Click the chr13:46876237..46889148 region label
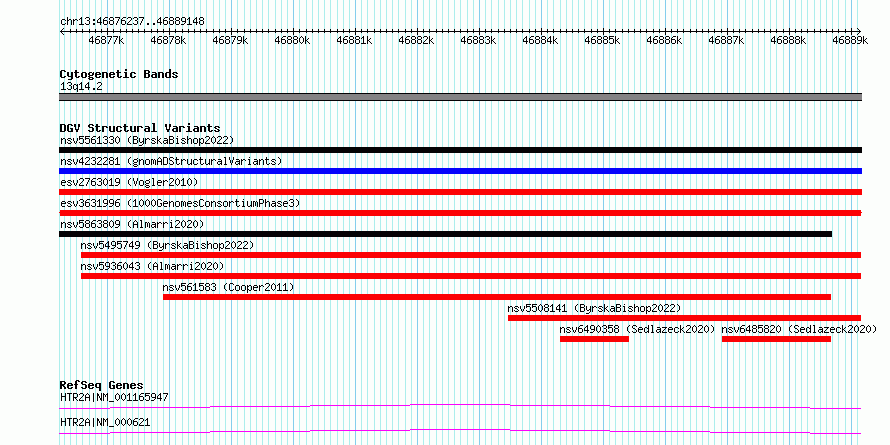The height and width of the screenshot is (445, 890). coord(132,21)
